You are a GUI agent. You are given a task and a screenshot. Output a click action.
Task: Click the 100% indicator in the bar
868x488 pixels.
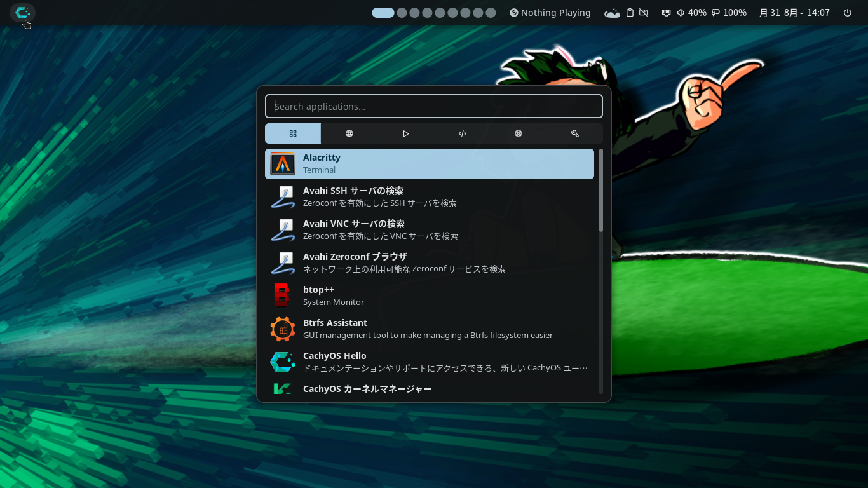[x=729, y=13]
